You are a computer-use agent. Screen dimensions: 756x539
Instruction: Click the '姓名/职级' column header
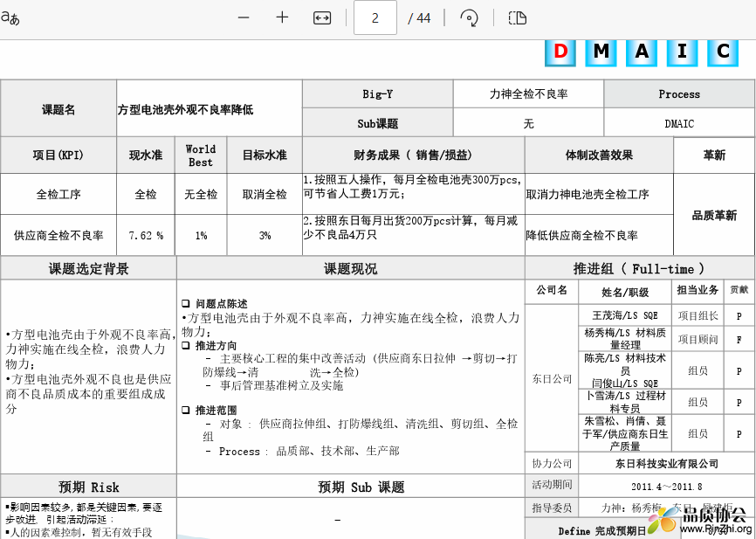pos(625,292)
